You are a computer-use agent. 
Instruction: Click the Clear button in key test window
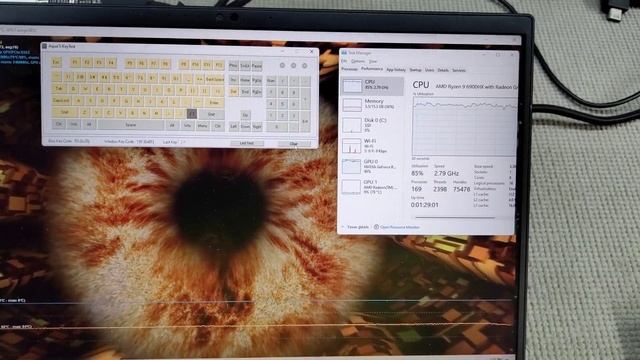click(x=293, y=143)
